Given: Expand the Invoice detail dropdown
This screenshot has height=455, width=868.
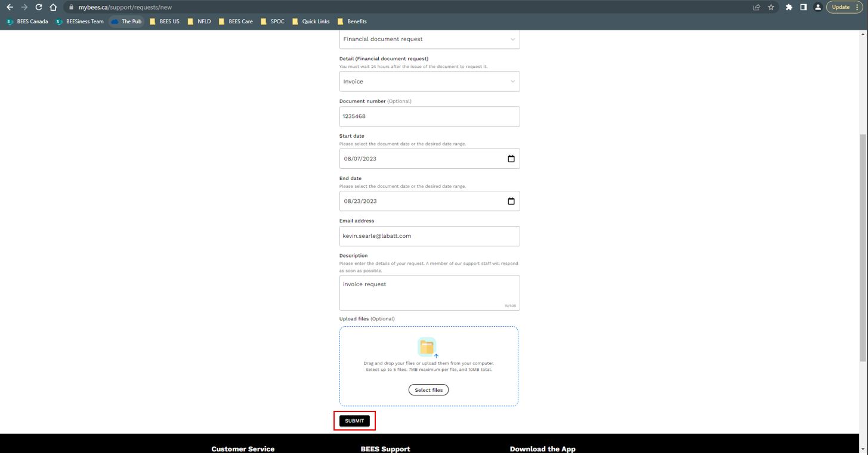Looking at the screenshot, I should [x=430, y=82].
